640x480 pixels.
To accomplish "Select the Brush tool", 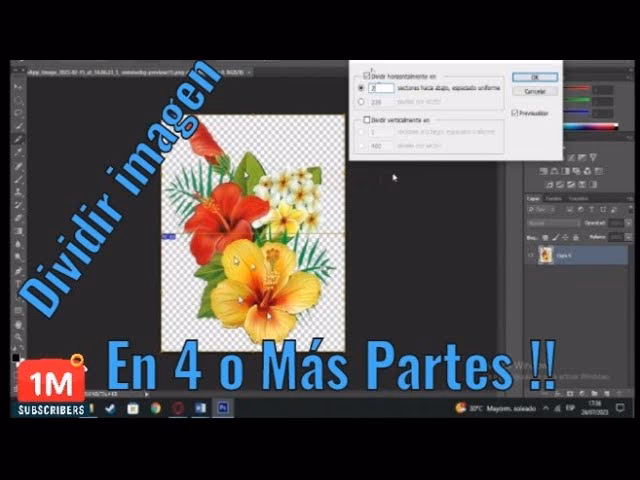I will [18, 179].
